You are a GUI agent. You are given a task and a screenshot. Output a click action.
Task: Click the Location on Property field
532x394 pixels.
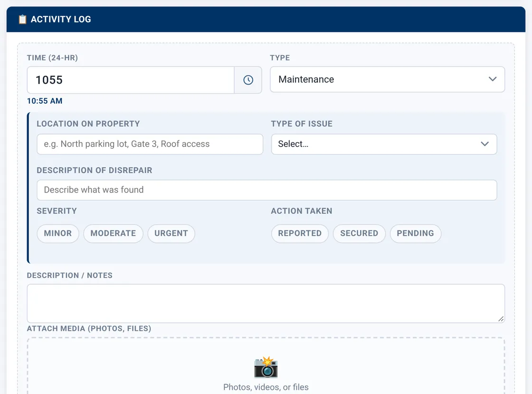pos(150,144)
